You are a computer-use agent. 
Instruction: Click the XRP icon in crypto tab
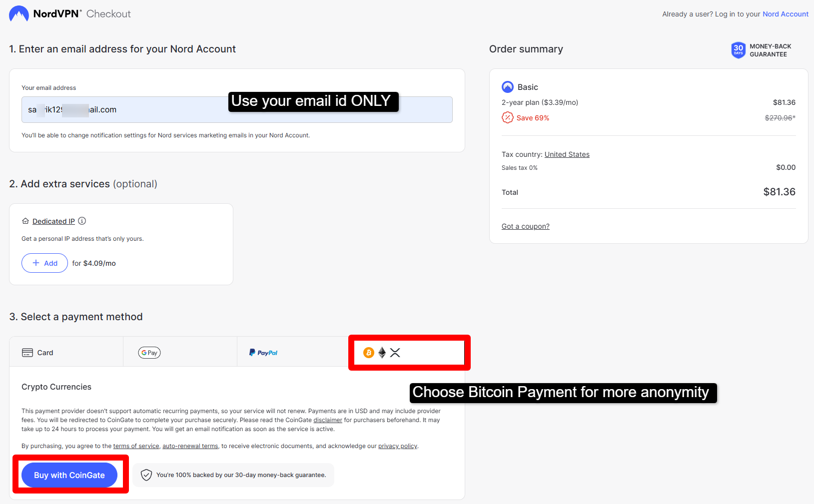point(395,353)
